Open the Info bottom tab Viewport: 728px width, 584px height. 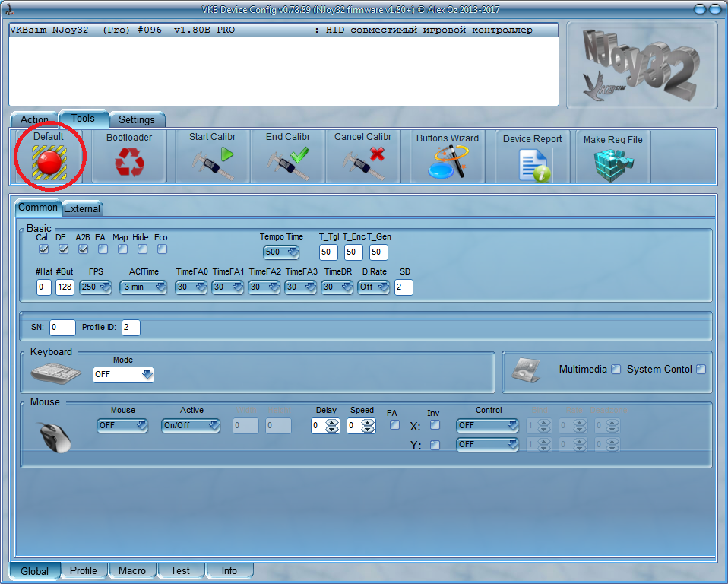(x=229, y=570)
